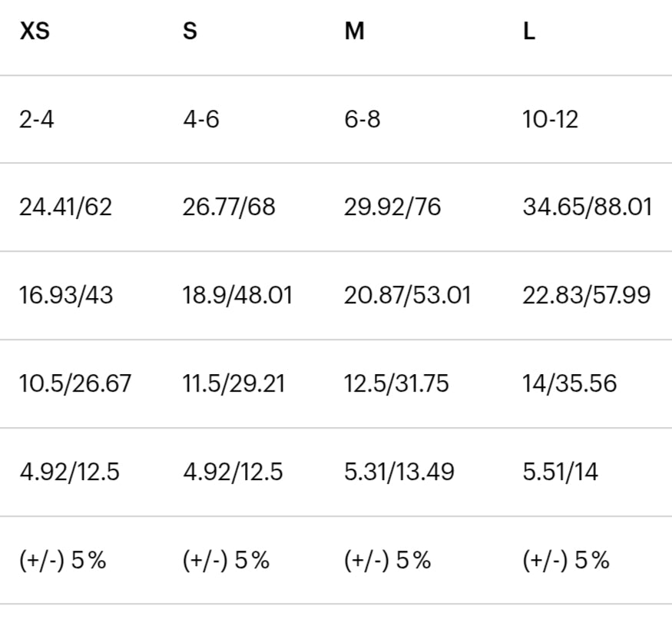Click the 10-12 size cell
The height and width of the screenshot is (626, 672).
(x=551, y=119)
